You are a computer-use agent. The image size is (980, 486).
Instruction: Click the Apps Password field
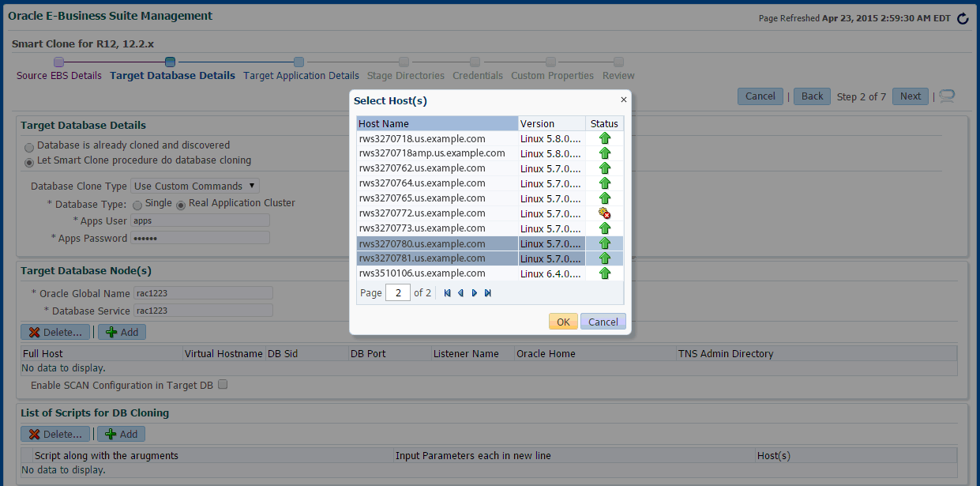click(x=201, y=238)
